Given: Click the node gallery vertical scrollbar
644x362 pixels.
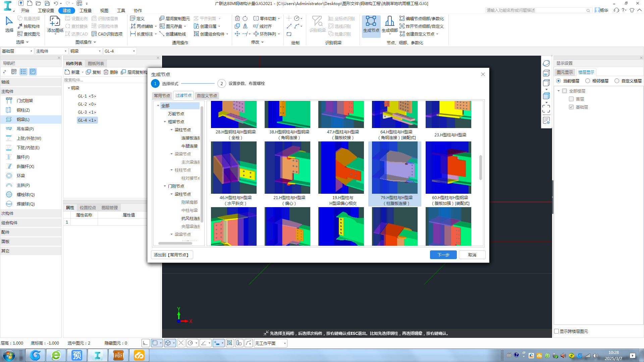Looking at the screenshot, I should (x=480, y=167).
